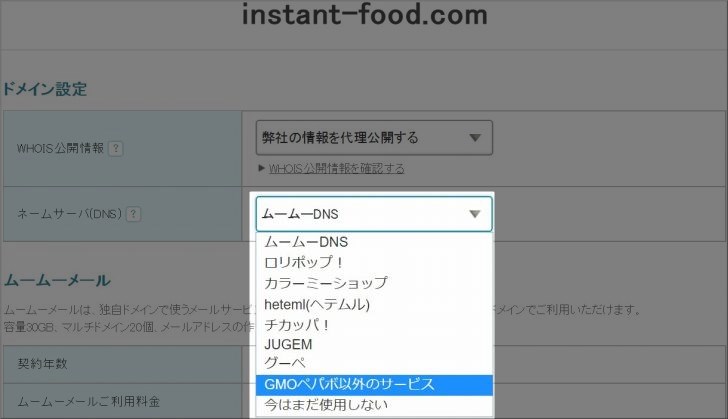This screenshot has width=728, height=419.
Task: Choose the チカッパ！ option
Action: [x=297, y=324]
